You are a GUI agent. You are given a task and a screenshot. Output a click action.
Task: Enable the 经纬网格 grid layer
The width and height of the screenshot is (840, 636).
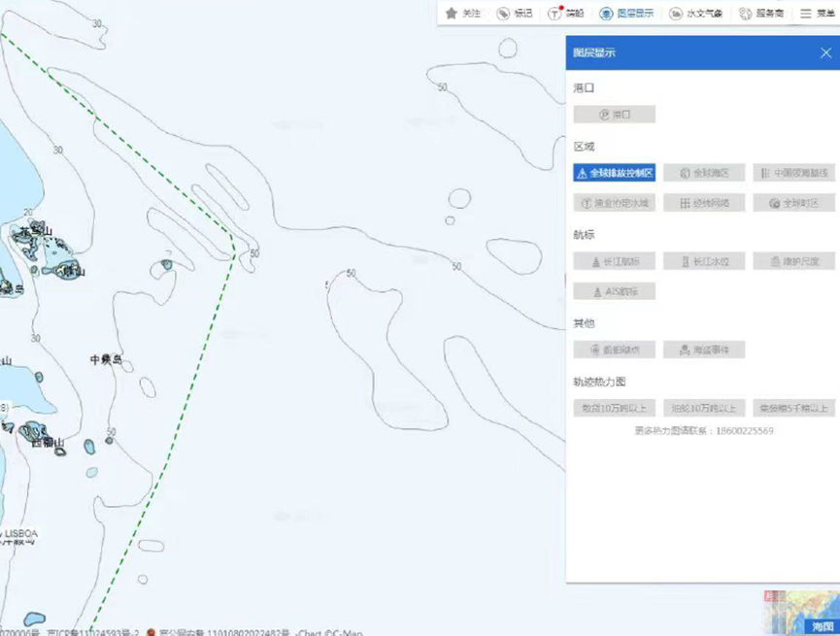click(703, 203)
